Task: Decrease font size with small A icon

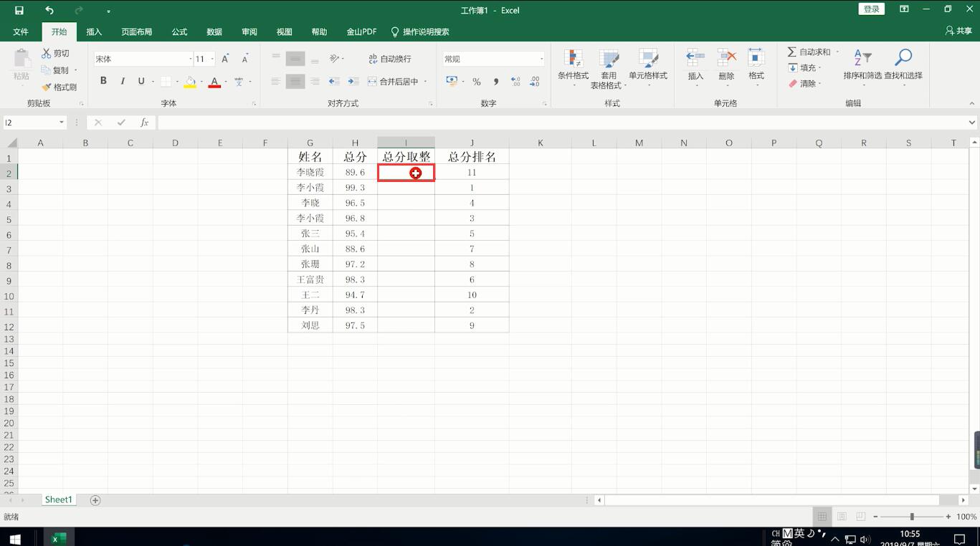Action: (x=244, y=59)
